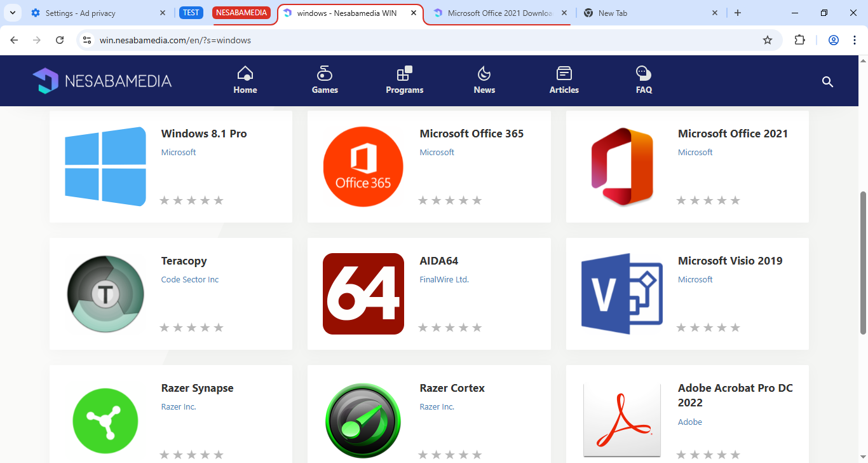Click the FinalWire Ltd. developer link
Image resolution: width=868 pixels, height=463 pixels.
click(444, 279)
